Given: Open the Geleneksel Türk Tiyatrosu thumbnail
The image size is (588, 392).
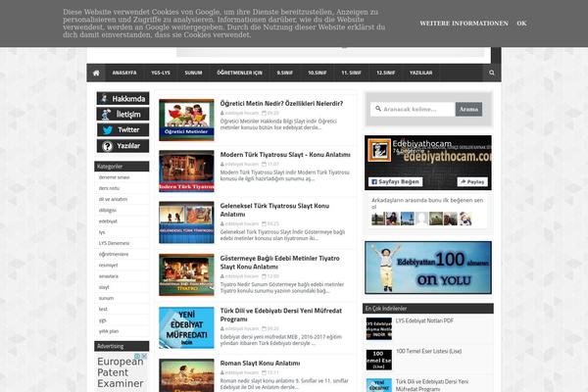Looking at the screenshot, I should [x=186, y=222].
